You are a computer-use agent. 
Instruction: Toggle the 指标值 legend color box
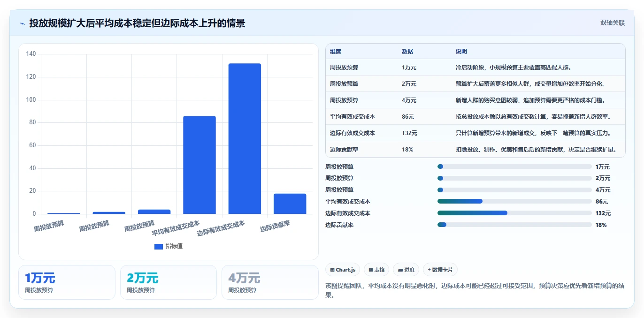click(159, 246)
